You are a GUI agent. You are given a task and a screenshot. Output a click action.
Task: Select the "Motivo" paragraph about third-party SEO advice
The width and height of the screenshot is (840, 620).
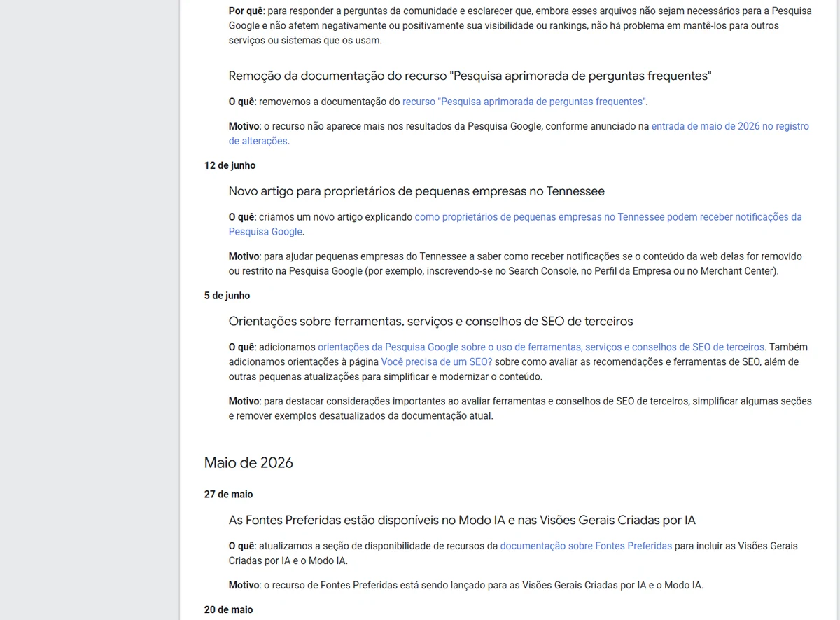click(520, 408)
